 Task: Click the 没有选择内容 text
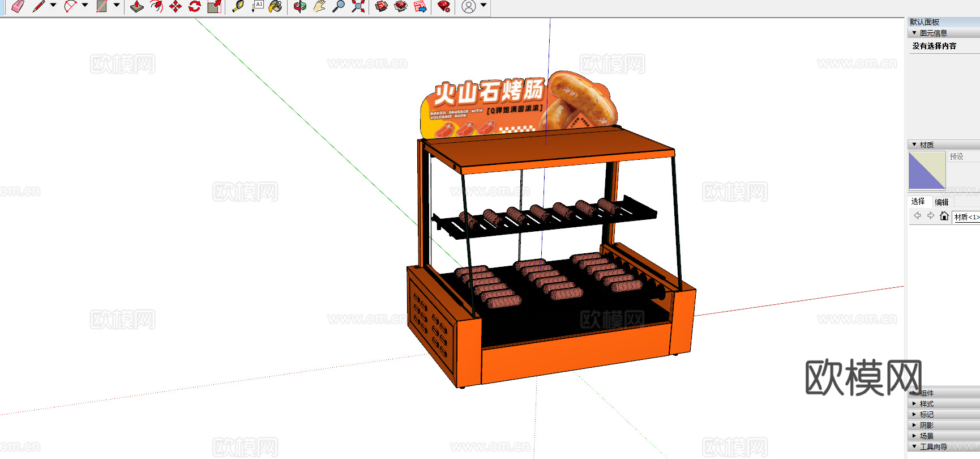pos(934,46)
